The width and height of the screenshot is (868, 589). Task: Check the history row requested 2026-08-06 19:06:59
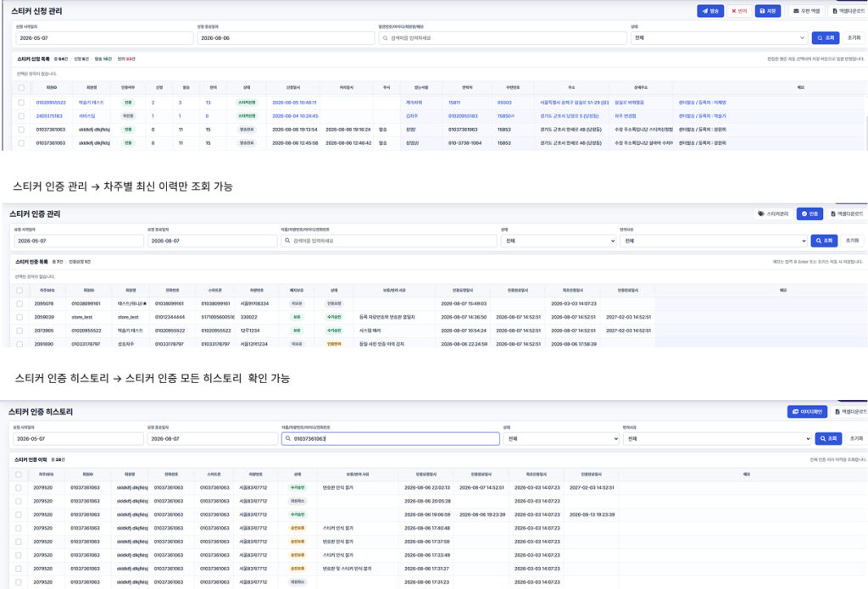click(x=19, y=514)
